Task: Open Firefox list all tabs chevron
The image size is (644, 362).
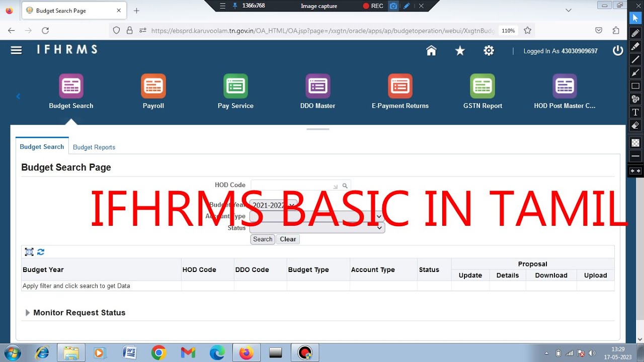Action: (569, 10)
